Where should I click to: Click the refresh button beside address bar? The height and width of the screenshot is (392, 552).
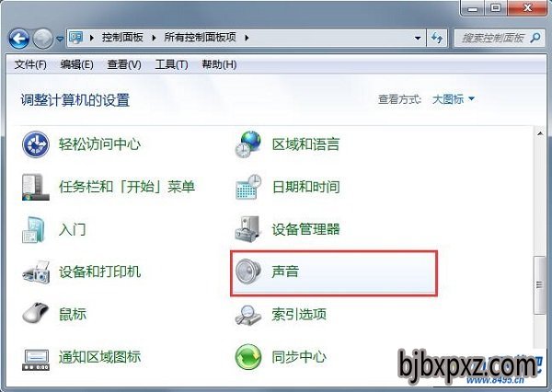437,38
